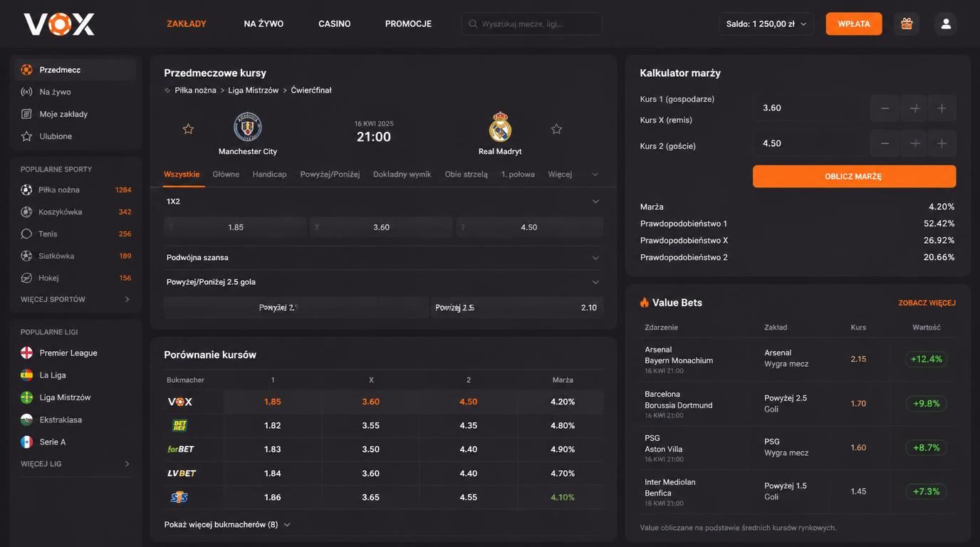Expand the Podwójna szansa market

[595, 258]
